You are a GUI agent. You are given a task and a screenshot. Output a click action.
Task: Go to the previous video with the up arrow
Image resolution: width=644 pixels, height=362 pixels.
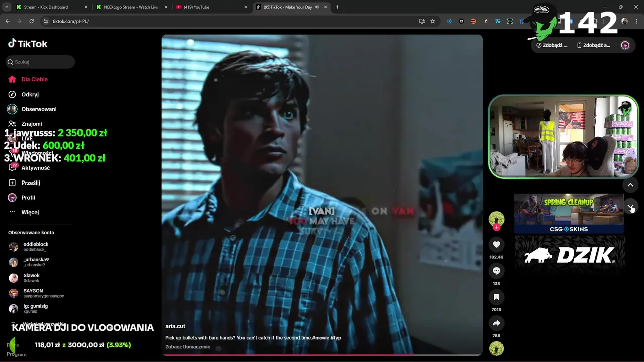coord(630,185)
